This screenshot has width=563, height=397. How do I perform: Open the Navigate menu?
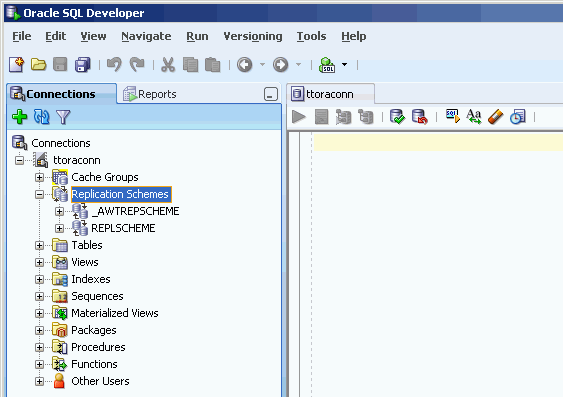point(146,36)
